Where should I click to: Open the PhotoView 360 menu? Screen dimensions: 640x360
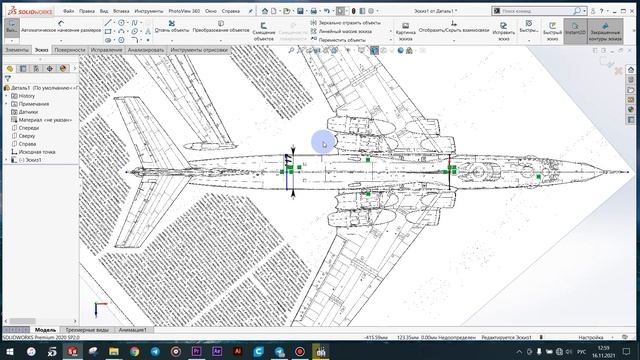tap(184, 11)
